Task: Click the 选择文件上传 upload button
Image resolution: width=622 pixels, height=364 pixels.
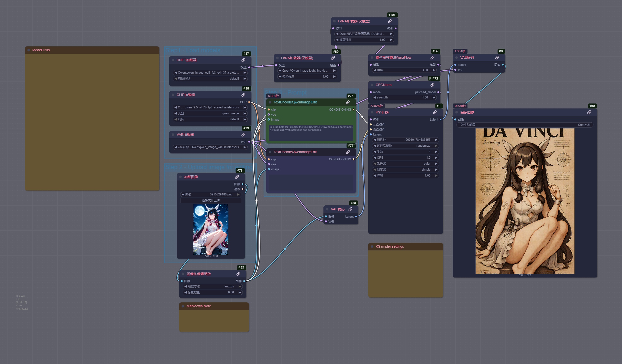Action: pyautogui.click(x=210, y=200)
